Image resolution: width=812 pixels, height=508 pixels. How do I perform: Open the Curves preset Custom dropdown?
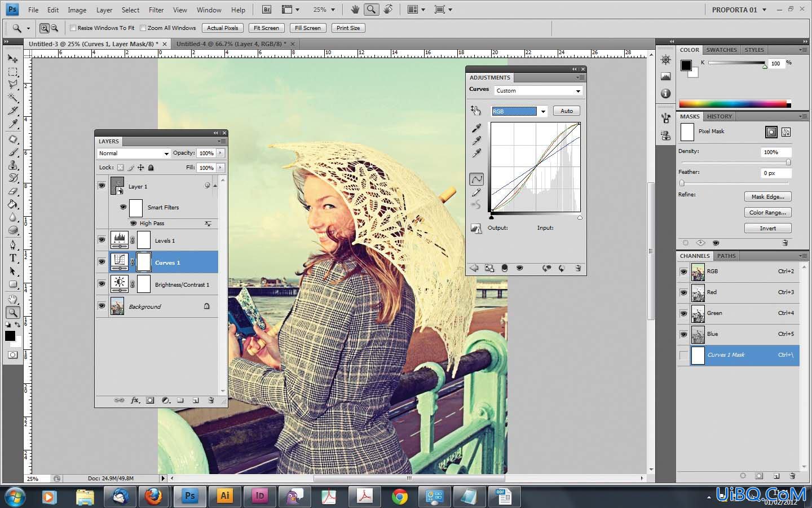tap(538, 90)
